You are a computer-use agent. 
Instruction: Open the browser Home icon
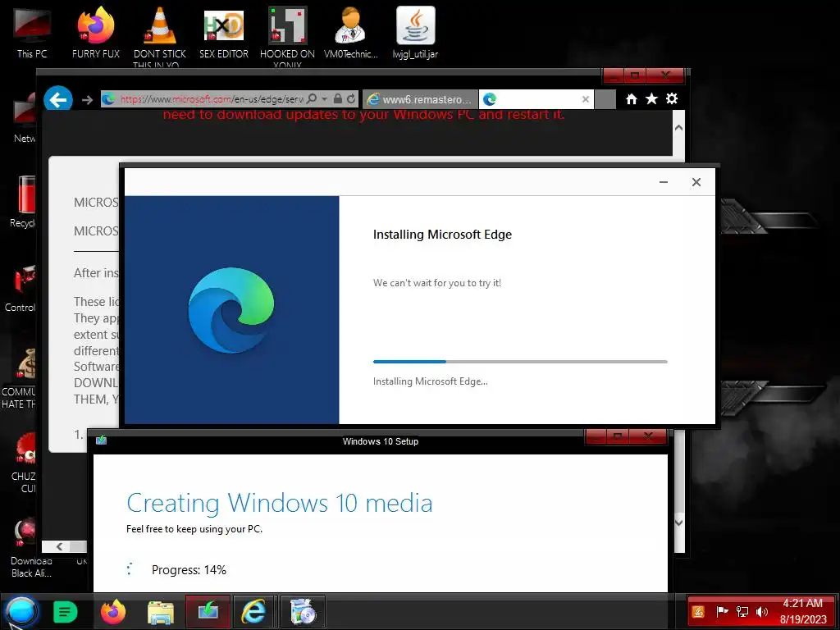(632, 98)
